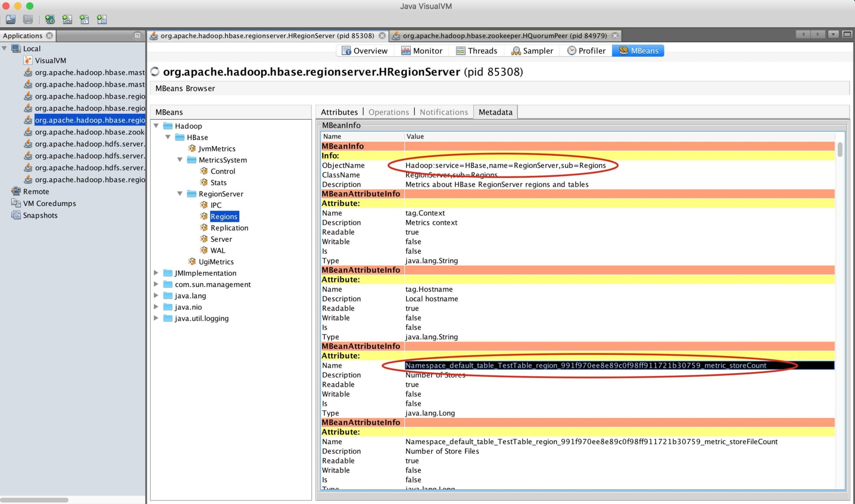Image resolution: width=855 pixels, height=504 pixels.
Task: Click the Snapshots icon in sidebar
Action: [16, 215]
